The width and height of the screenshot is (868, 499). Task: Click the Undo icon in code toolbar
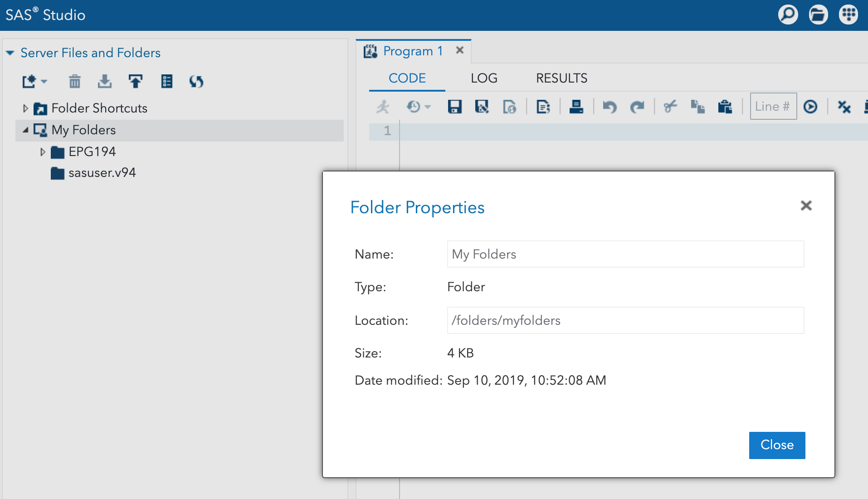(610, 107)
